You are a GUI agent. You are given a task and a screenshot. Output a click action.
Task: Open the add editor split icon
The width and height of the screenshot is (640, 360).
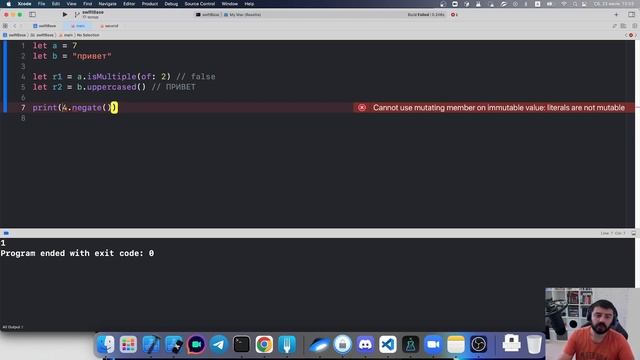pos(635,26)
